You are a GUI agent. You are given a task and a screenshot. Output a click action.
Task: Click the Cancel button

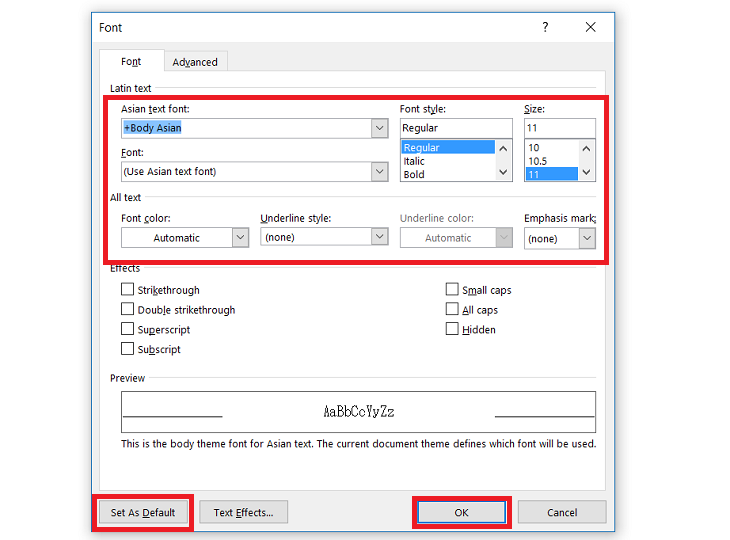[562, 513]
